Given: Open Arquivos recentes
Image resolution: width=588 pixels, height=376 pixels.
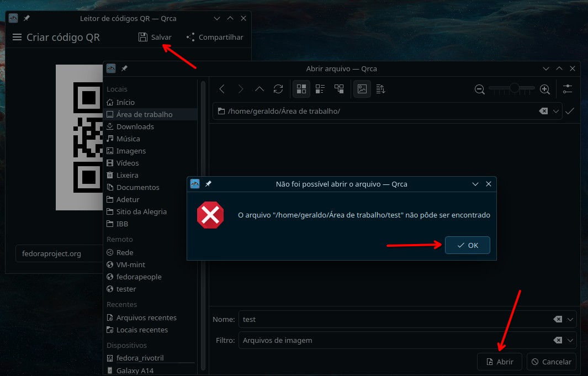Looking at the screenshot, I should (150, 318).
